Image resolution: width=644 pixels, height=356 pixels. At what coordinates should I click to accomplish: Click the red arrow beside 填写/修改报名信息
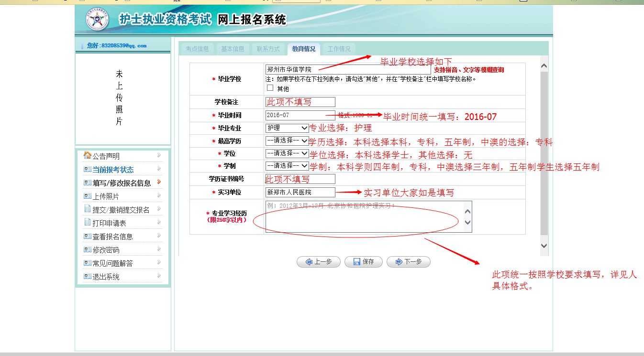pos(159,182)
